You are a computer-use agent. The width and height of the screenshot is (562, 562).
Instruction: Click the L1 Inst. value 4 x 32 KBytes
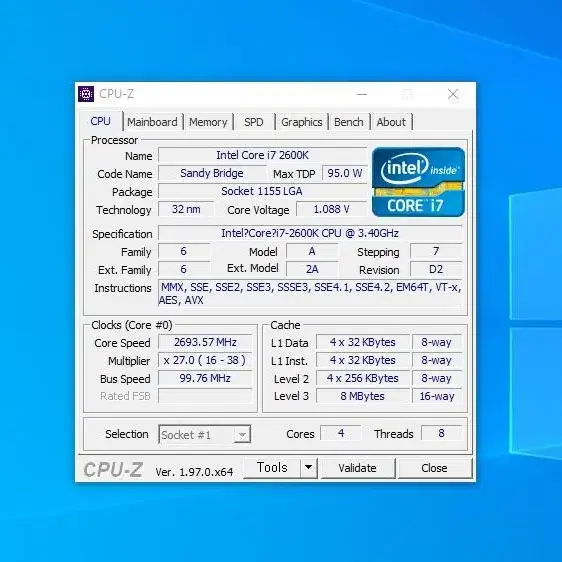pos(363,360)
